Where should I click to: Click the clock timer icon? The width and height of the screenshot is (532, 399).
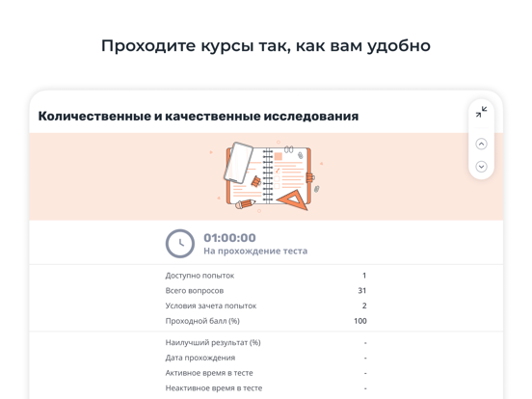click(x=180, y=244)
